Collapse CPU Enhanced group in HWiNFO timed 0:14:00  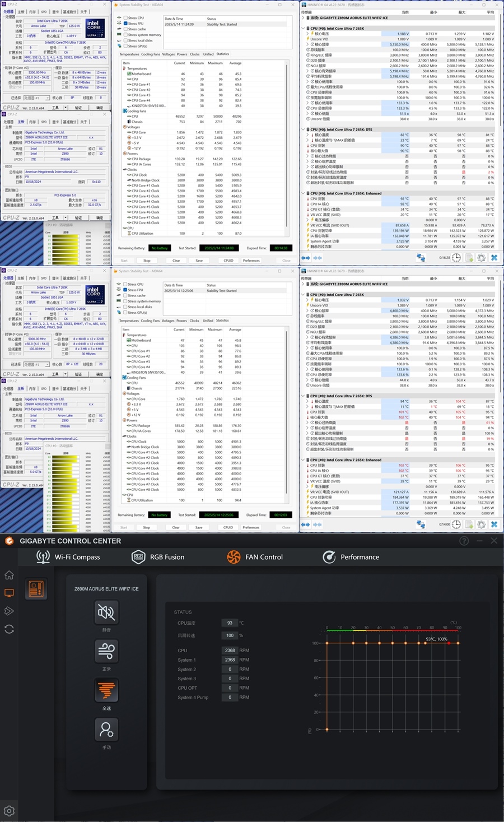click(304, 460)
